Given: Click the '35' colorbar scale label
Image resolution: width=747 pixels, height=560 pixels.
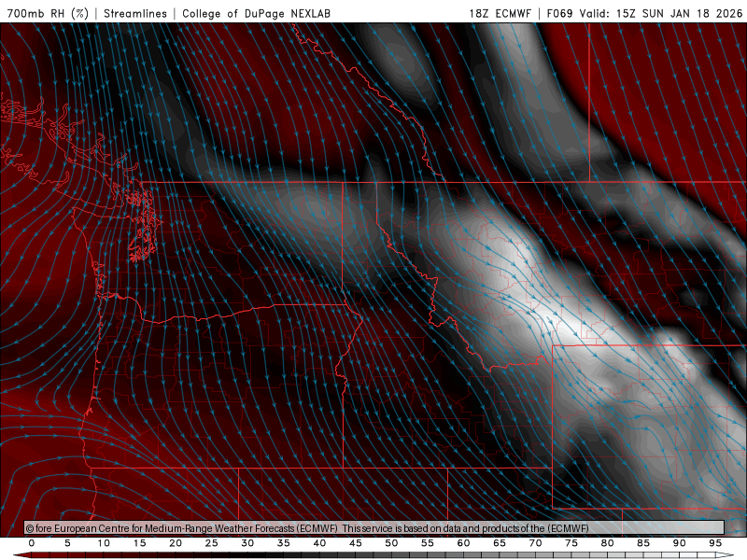Looking at the screenshot, I should (x=284, y=543).
